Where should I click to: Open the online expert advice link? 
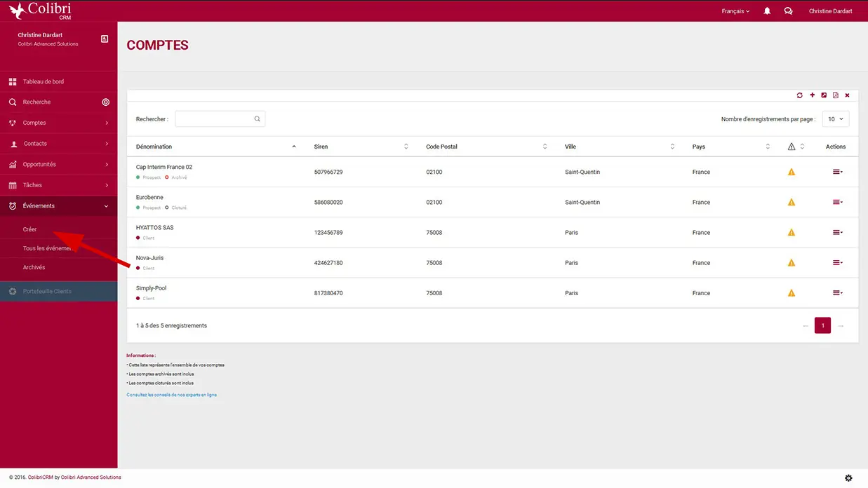coord(171,395)
